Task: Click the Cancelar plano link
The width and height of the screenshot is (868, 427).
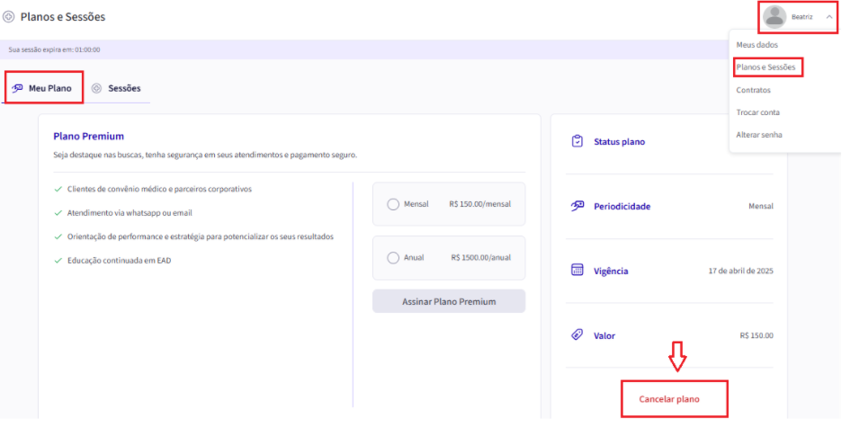Action: [668, 399]
